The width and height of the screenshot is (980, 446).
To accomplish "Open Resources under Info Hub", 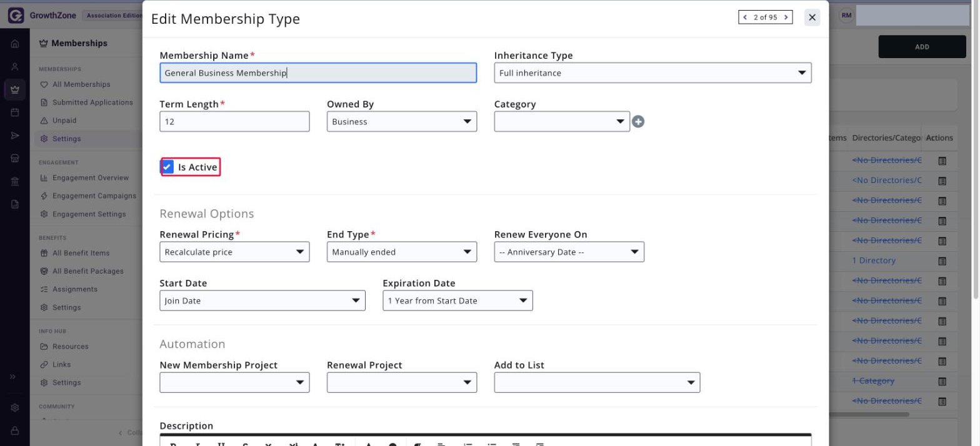I will pos(70,347).
